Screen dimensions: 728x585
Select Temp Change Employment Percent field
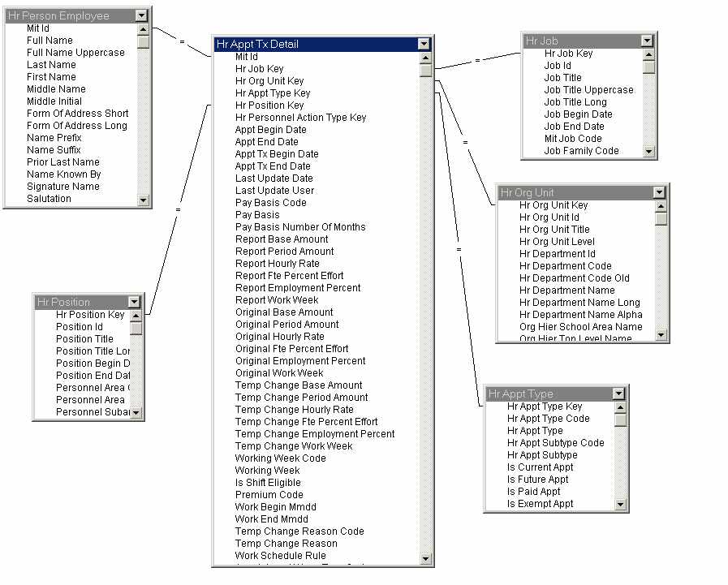(315, 433)
